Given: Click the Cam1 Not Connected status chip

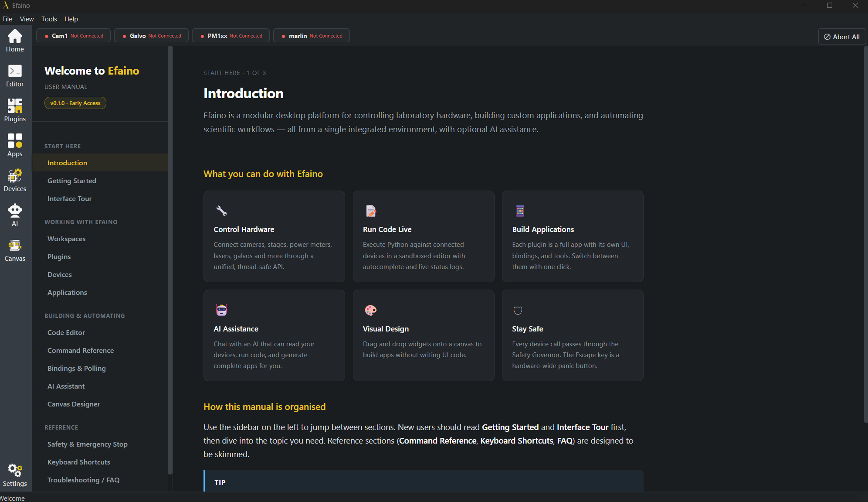Looking at the screenshot, I should pos(74,36).
